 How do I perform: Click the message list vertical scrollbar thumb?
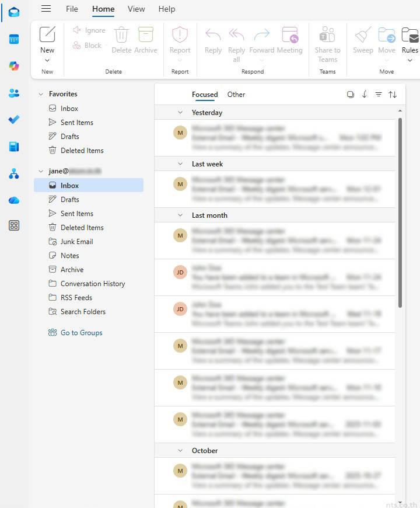pyautogui.click(x=400, y=213)
